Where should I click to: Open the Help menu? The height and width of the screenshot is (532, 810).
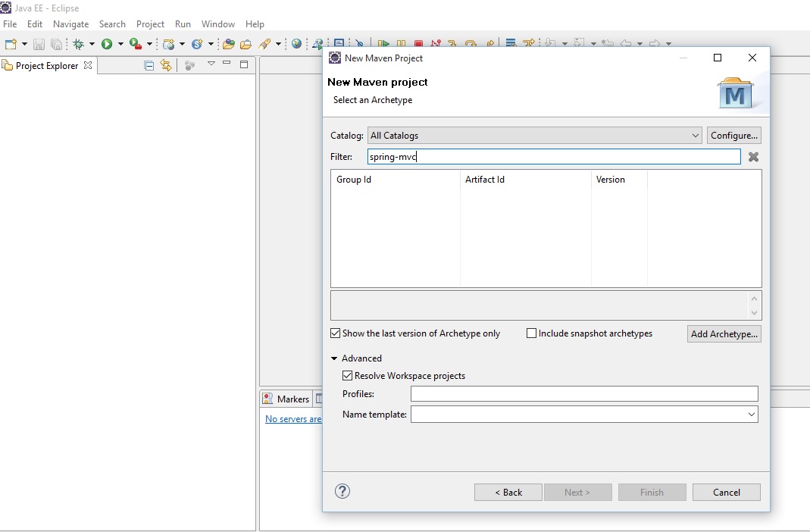tap(255, 24)
